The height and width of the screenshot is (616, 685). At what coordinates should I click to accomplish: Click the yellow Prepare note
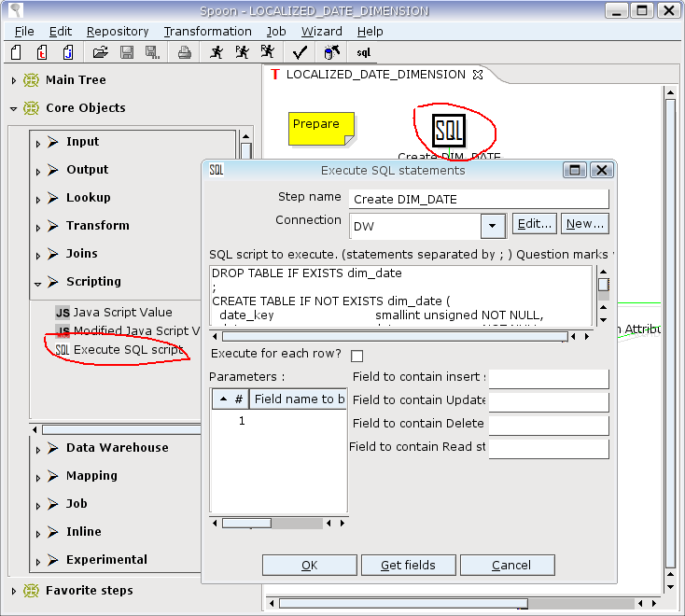321,129
